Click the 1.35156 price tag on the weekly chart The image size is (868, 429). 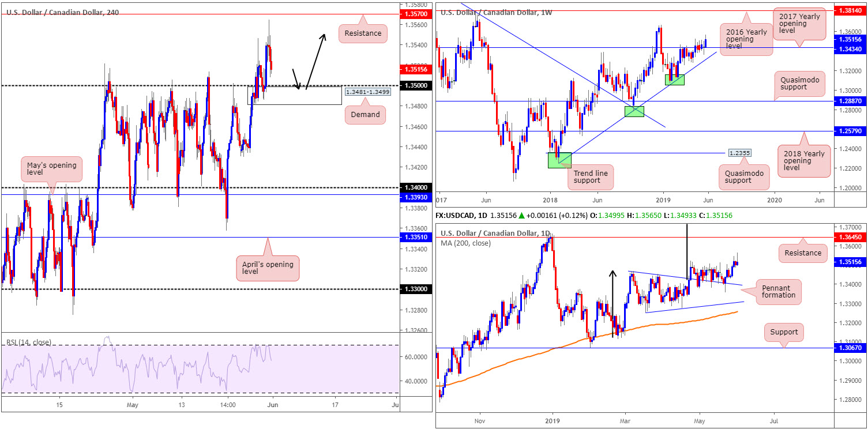point(850,40)
